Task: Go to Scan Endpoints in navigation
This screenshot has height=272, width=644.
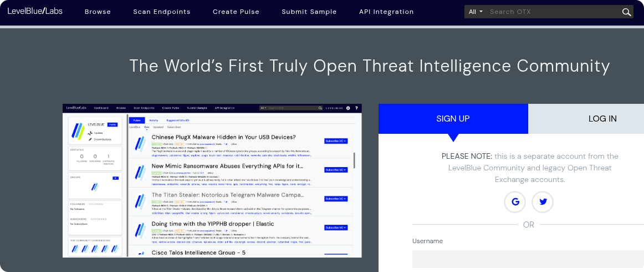Action: 161,12
